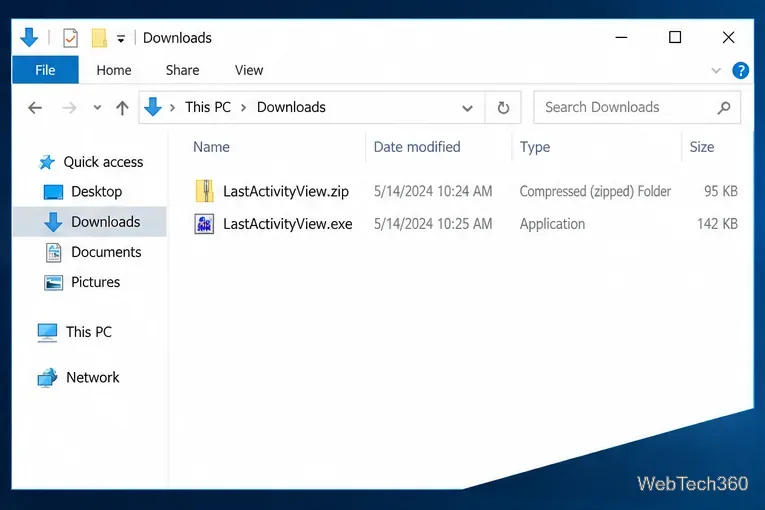Expand the ribbon with the chevron

coord(716,71)
